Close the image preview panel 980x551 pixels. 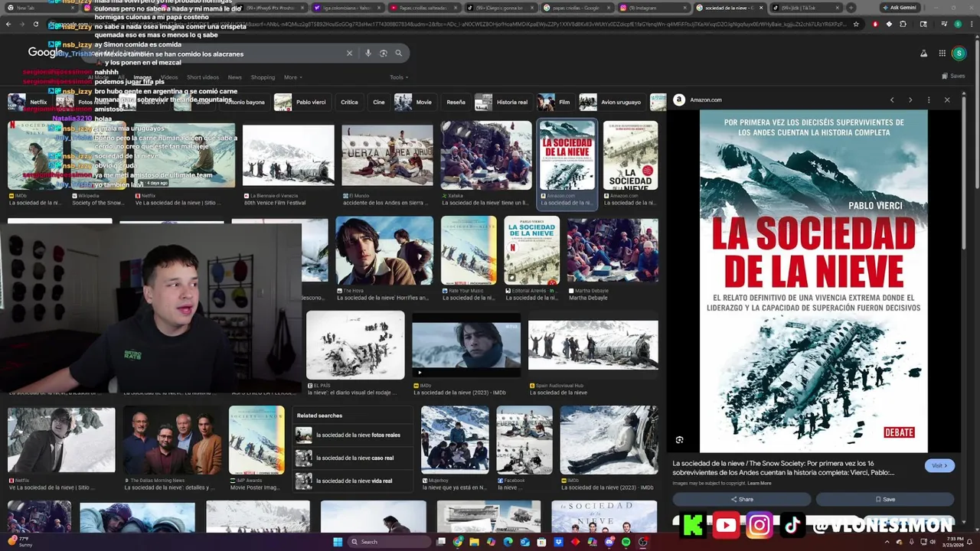pyautogui.click(x=947, y=99)
